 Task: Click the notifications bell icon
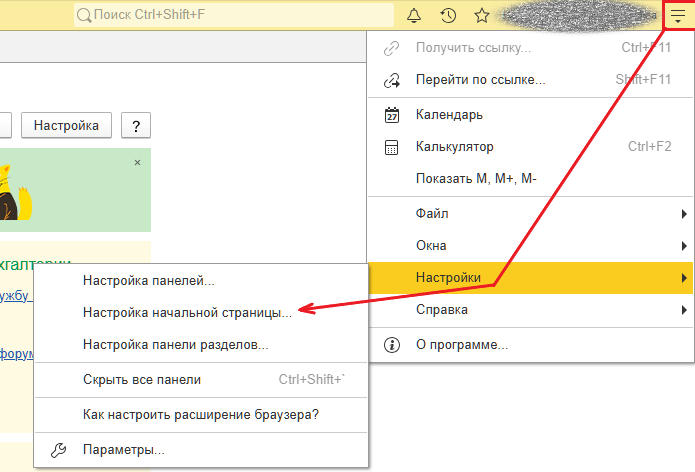click(x=415, y=15)
